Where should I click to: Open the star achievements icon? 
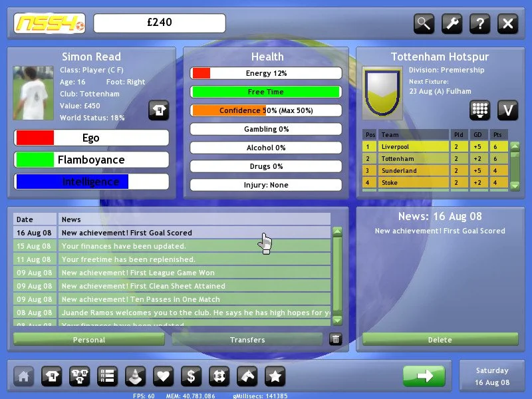pyautogui.click(x=275, y=376)
